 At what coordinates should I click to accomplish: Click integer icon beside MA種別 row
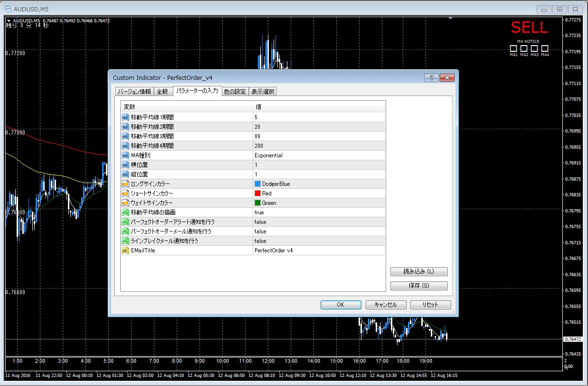(x=125, y=155)
